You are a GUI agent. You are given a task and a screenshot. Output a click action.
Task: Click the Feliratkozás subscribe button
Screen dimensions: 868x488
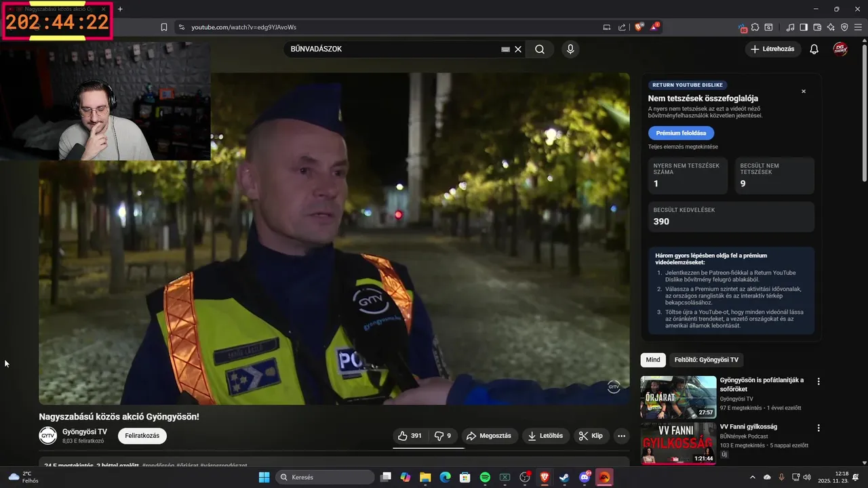(142, 436)
